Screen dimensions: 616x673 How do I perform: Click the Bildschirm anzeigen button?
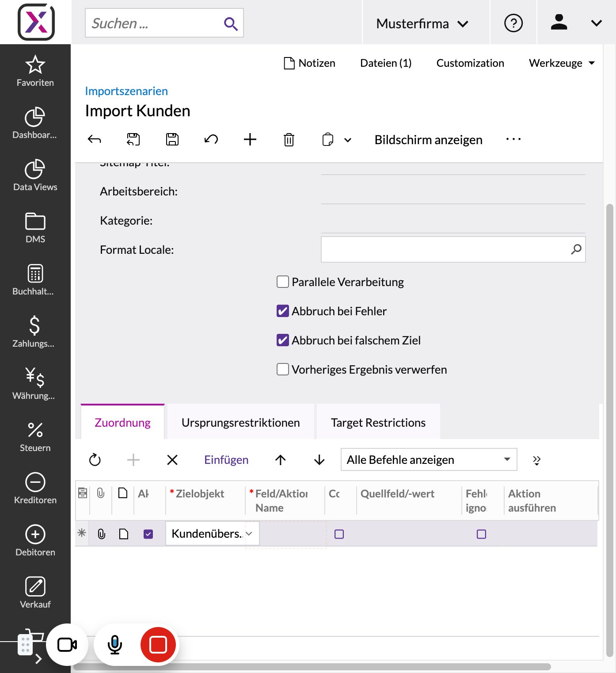click(429, 140)
